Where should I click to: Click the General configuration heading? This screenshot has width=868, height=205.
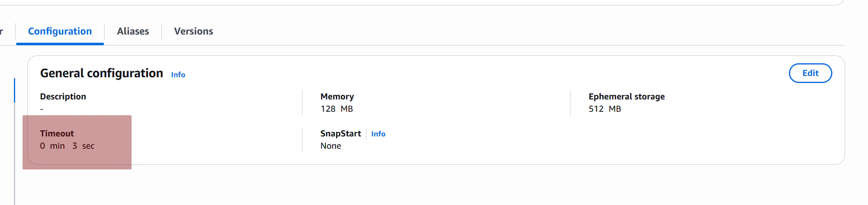pyautogui.click(x=102, y=73)
